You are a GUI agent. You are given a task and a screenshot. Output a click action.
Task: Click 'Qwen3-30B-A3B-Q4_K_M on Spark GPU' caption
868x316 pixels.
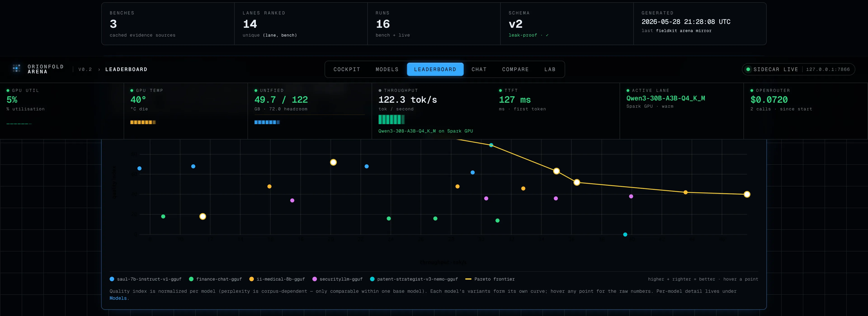point(426,131)
